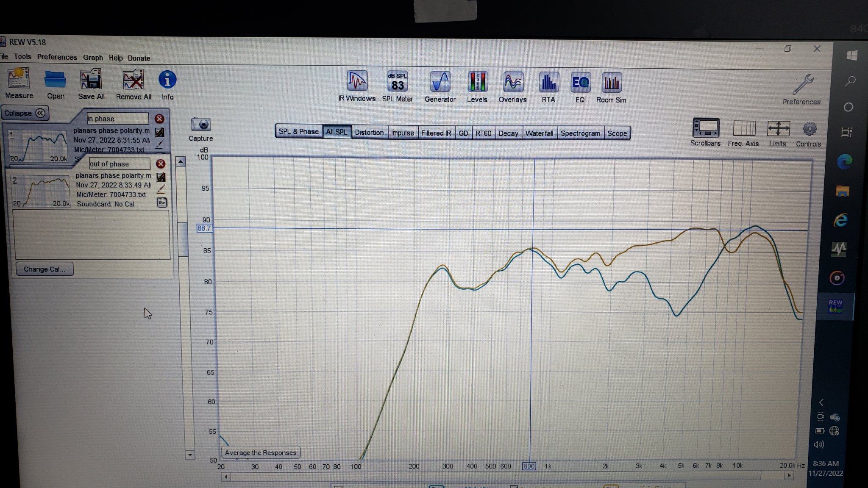Click Average the Responses button
Image resolution: width=868 pixels, height=488 pixels.
[x=261, y=452]
